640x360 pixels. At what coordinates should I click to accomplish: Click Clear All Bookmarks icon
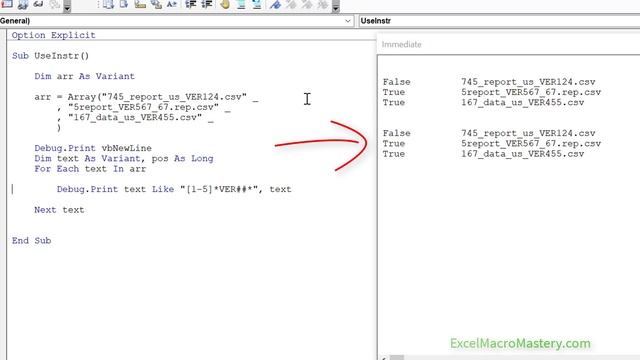tap(323, 4)
